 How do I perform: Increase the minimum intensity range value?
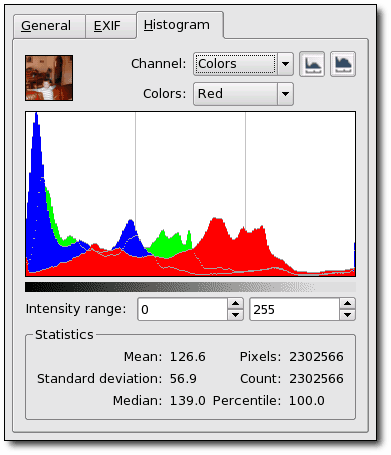click(x=236, y=304)
